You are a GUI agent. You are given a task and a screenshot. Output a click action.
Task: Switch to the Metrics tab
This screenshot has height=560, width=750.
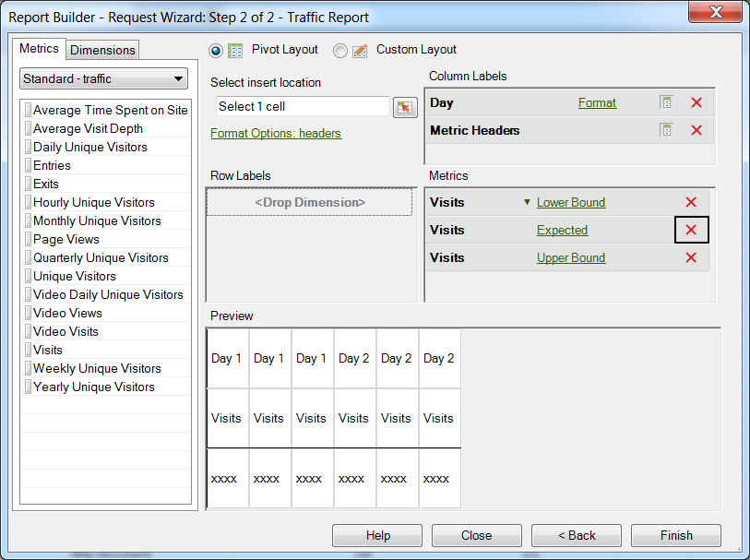click(39, 49)
